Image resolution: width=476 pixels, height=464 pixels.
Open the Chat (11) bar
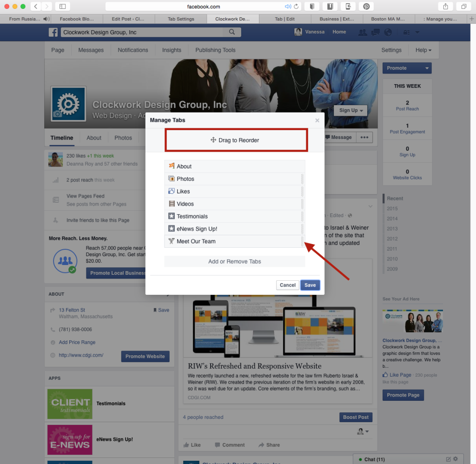pyautogui.click(x=408, y=459)
